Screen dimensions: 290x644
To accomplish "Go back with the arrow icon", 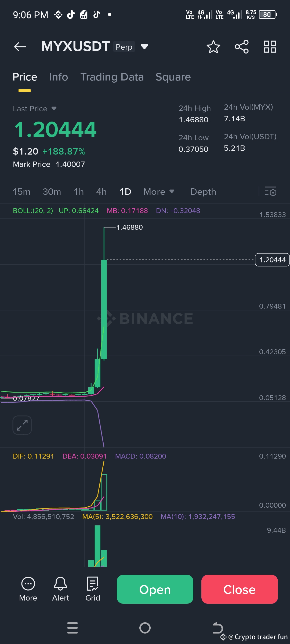I will pyautogui.click(x=20, y=47).
